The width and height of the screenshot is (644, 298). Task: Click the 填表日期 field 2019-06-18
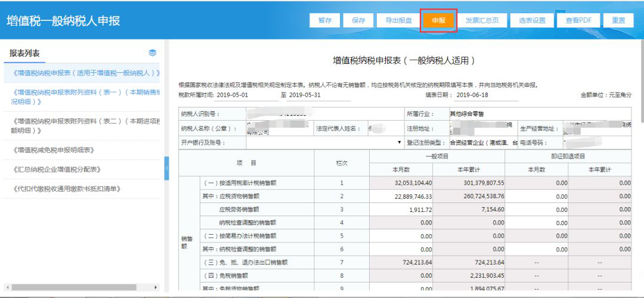click(x=487, y=95)
